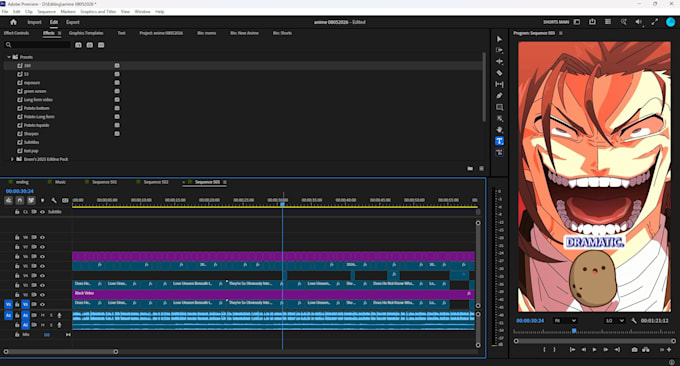Click the voice-over microphone on track A1
Screen dimensions: 680x366
pyautogui.click(x=59, y=315)
